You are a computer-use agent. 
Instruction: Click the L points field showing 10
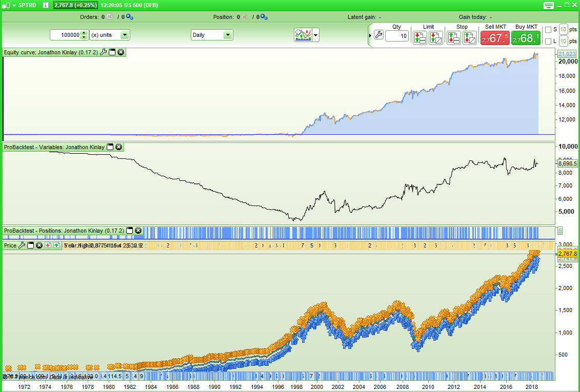(x=564, y=41)
